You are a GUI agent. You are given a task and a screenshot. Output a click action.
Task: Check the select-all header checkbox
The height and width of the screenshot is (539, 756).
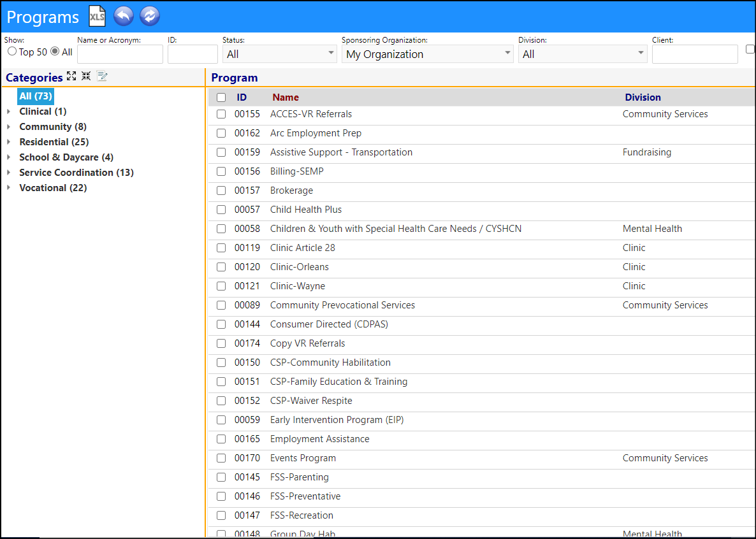221,97
